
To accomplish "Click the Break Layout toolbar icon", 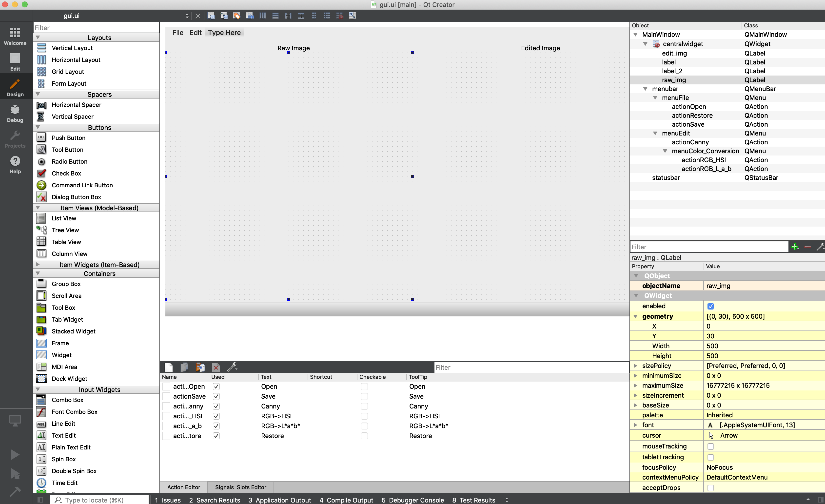I will point(339,16).
